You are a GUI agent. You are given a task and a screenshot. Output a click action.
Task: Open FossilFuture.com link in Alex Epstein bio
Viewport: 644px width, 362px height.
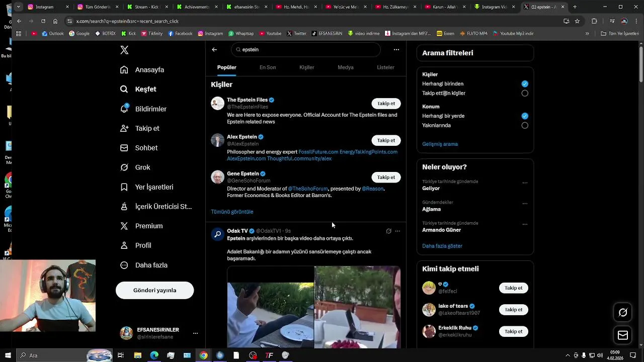click(318, 152)
